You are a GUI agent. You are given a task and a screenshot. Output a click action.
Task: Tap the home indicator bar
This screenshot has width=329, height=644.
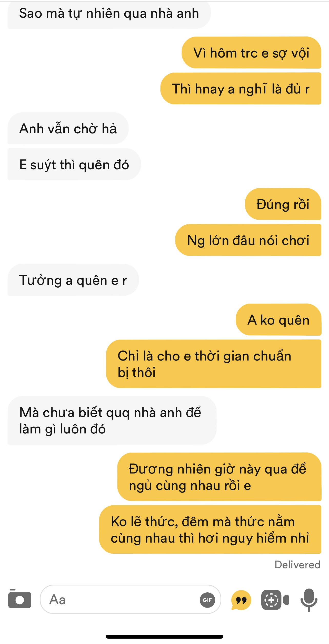coord(164,637)
